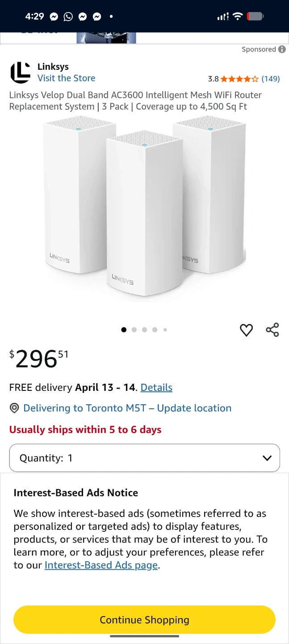Open delivery Details link
Image resolution: width=289 pixels, height=644 pixels.
(x=156, y=387)
